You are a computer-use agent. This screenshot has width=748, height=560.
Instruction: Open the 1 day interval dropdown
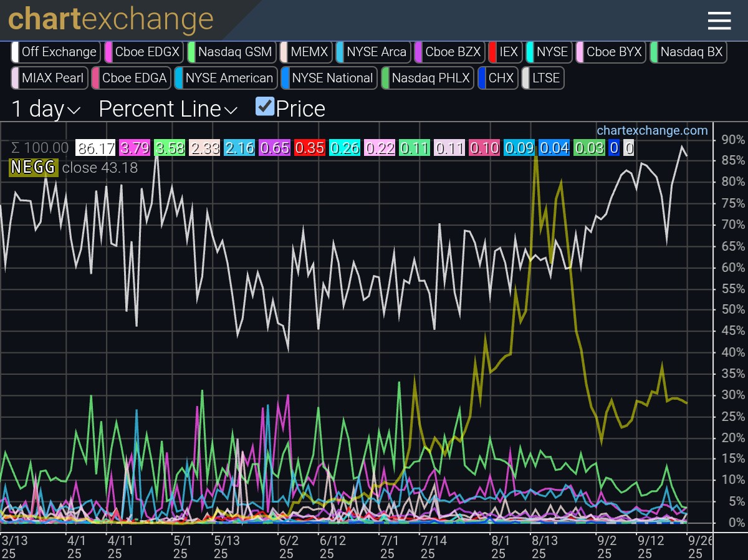[x=46, y=109]
